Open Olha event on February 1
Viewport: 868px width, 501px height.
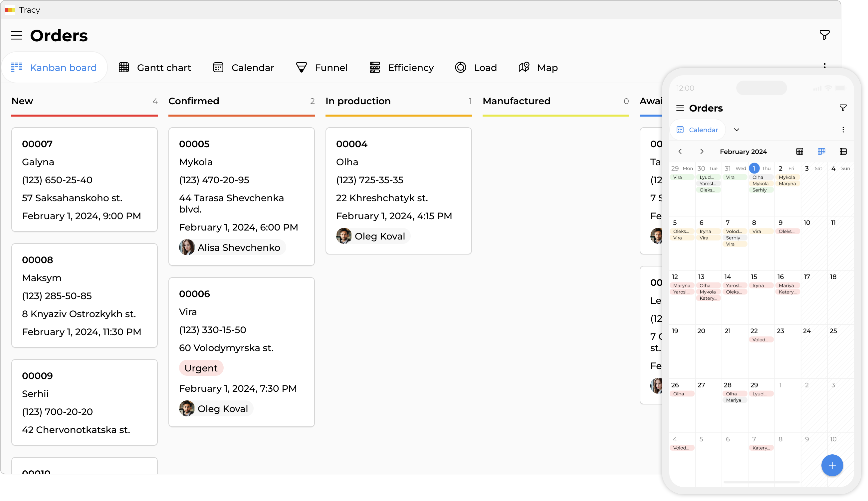761,178
